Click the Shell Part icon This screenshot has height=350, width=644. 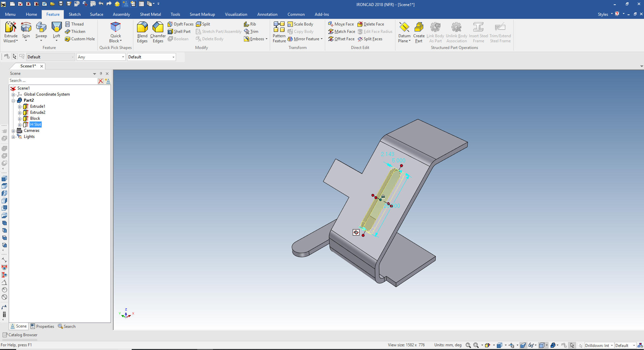[179, 32]
